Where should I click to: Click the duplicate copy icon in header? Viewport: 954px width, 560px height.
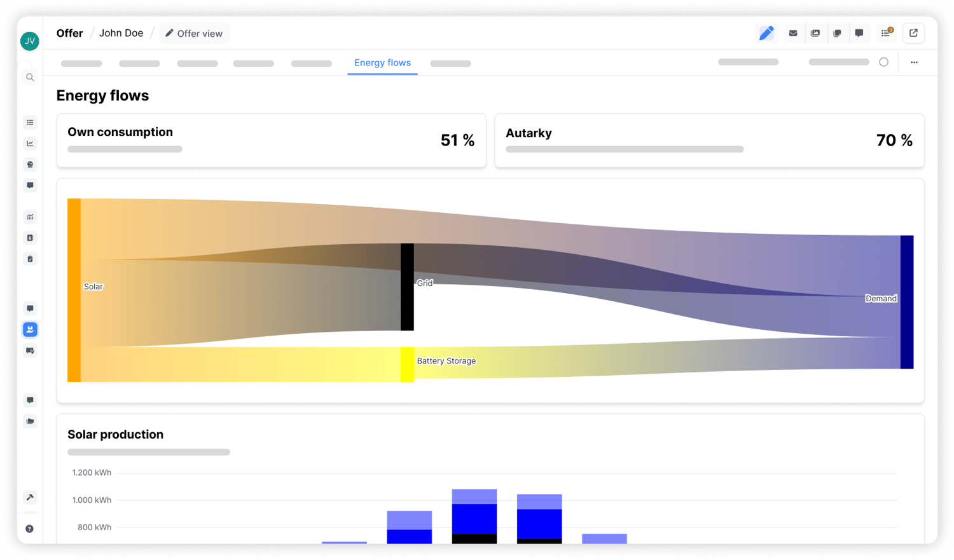tap(837, 33)
